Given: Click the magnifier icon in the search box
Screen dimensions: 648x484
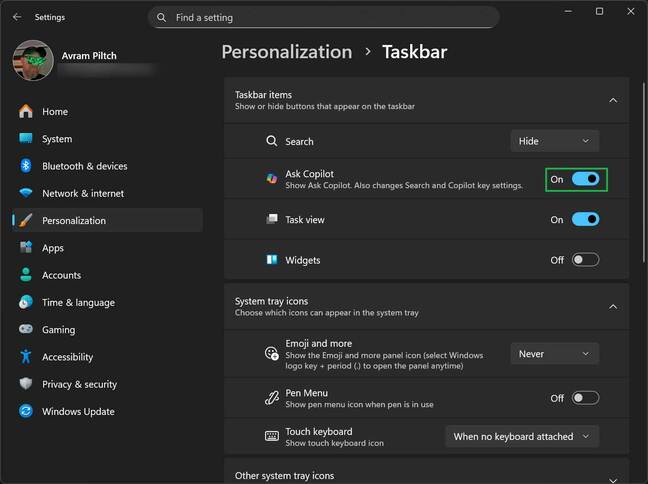Looking at the screenshot, I should 162,17.
